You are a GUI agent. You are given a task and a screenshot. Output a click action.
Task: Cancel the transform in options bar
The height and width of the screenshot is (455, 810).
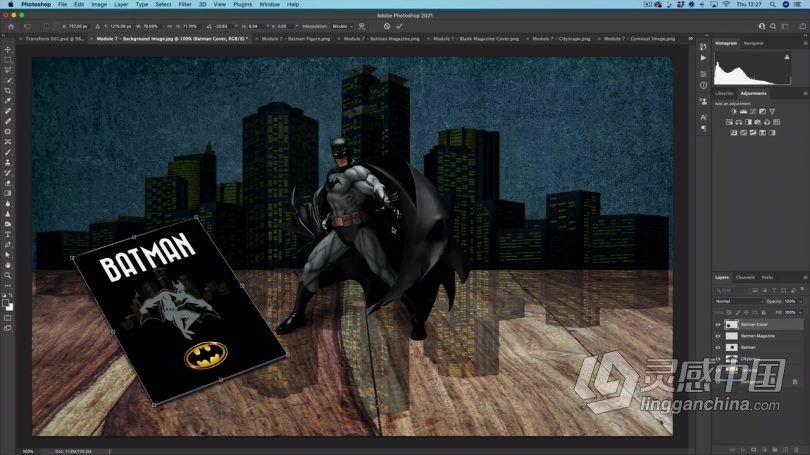[386, 26]
